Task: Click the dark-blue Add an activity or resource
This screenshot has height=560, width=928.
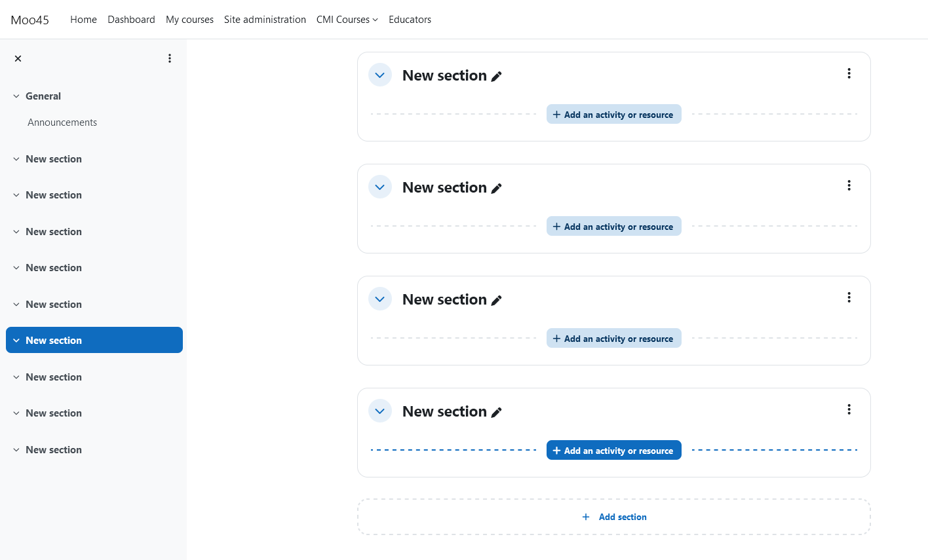Action: [614, 451]
